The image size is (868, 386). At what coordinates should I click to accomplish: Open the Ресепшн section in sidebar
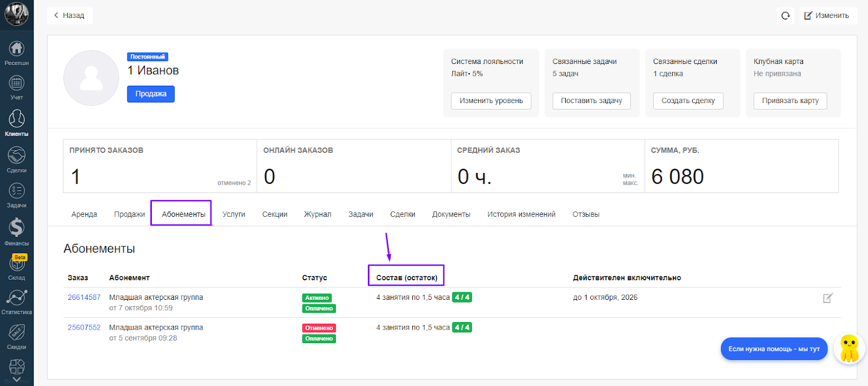[16, 53]
